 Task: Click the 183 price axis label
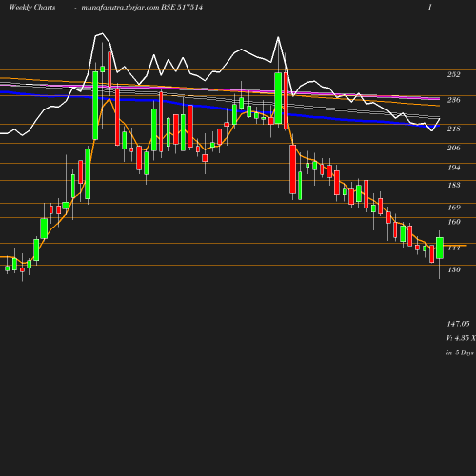453,185
